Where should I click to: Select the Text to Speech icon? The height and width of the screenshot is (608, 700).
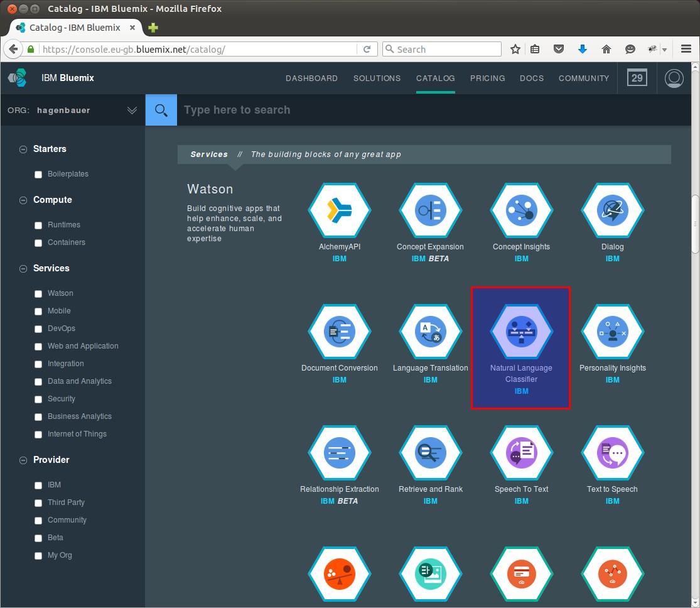[x=613, y=452]
